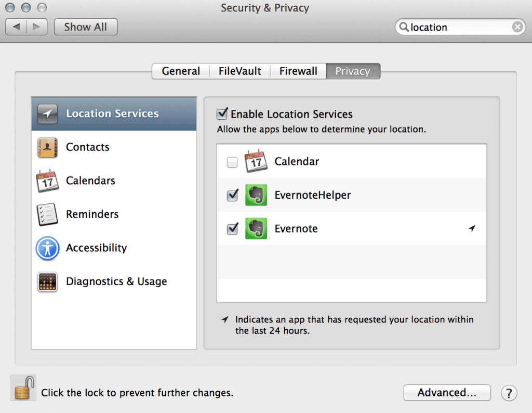Enable location access for Calendar
This screenshot has width=532, height=413.
232,162
